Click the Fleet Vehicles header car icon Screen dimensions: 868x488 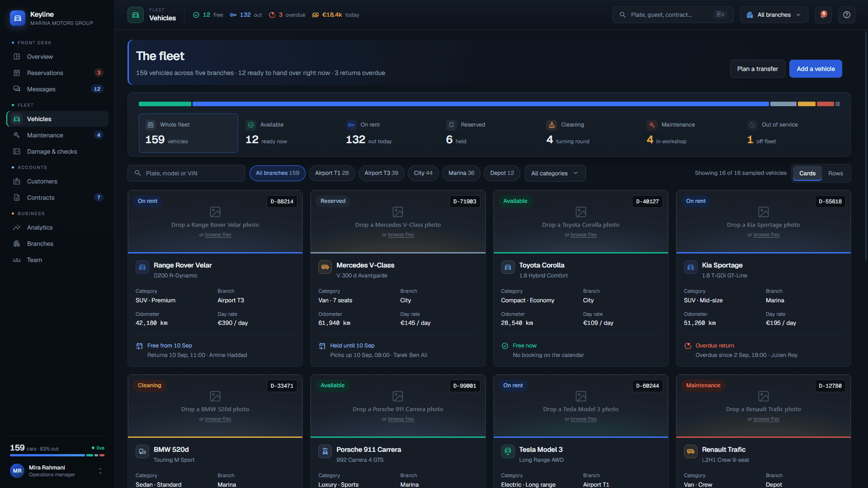(136, 15)
